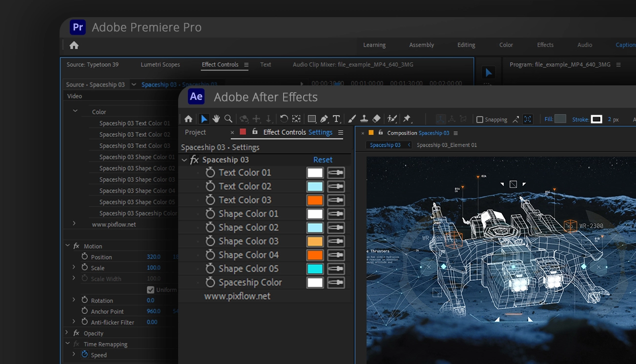Expand the Opacity section in Premiere
The width and height of the screenshot is (636, 364).
67,333
